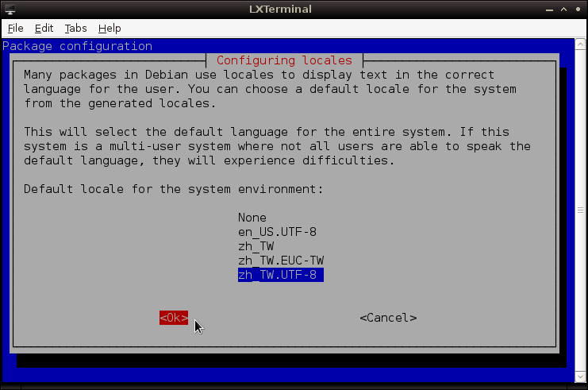
Task: Open the Tabs menu
Action: 75,28
